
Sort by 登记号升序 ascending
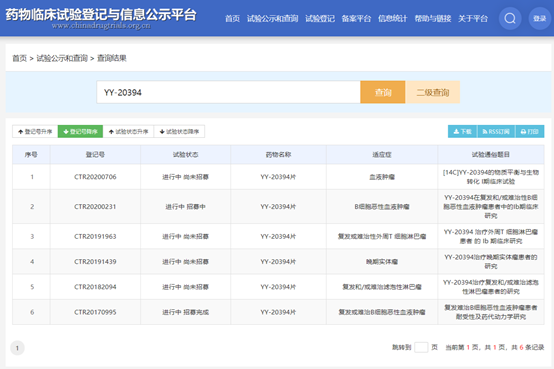35,131
